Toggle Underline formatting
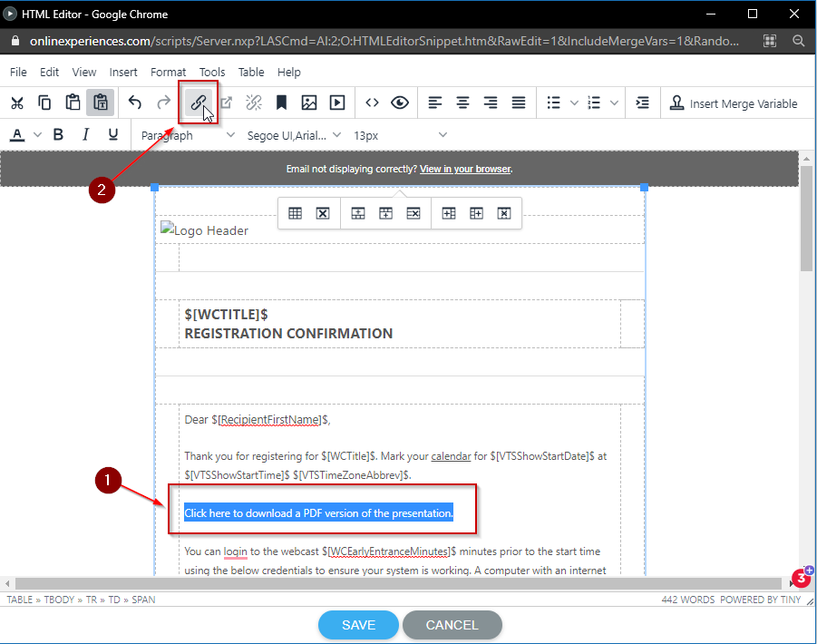Image resolution: width=817 pixels, height=644 pixels. click(113, 135)
